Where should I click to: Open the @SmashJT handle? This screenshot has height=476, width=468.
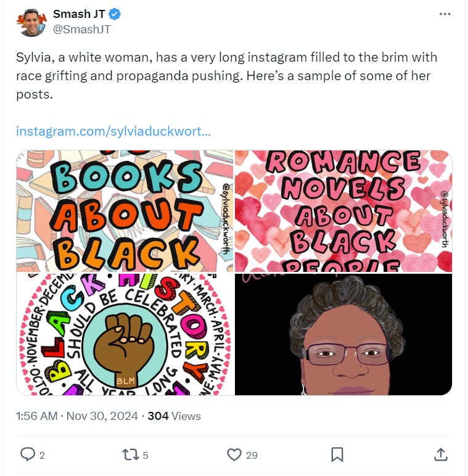pyautogui.click(x=82, y=30)
